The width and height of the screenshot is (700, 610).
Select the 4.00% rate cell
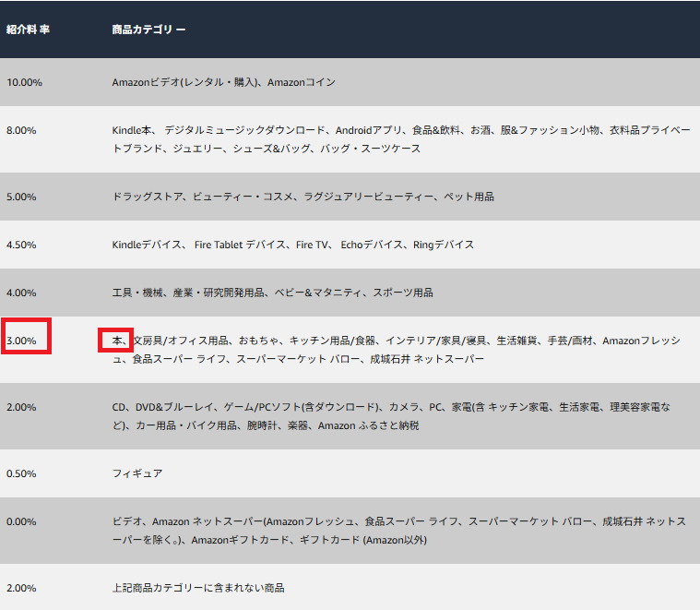(x=21, y=293)
